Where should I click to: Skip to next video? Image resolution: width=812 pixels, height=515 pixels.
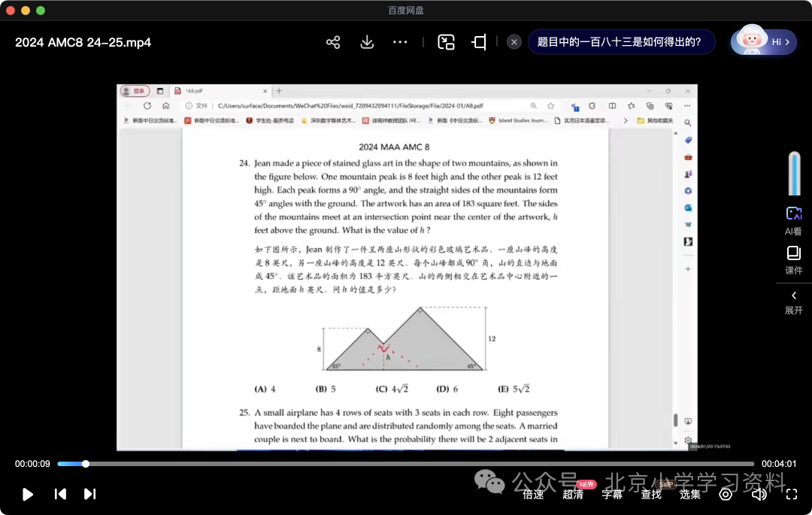click(89, 494)
